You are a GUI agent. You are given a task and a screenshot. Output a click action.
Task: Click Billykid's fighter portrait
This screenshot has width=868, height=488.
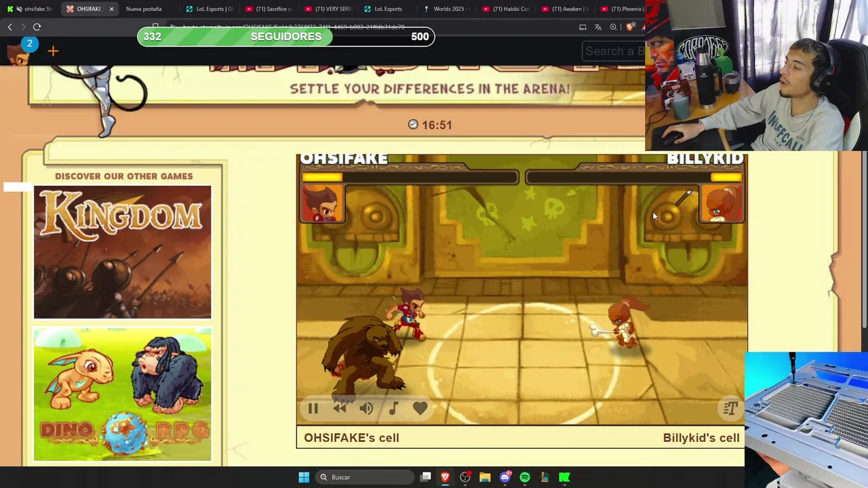click(721, 203)
